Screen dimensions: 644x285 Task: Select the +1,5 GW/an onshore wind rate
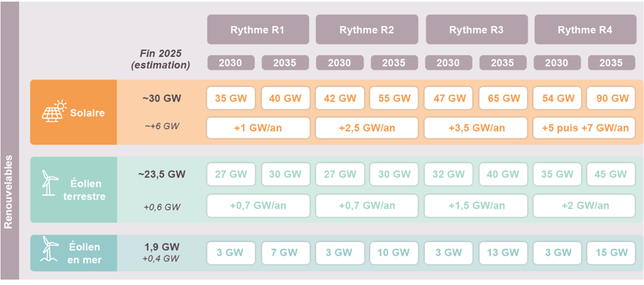(x=475, y=206)
